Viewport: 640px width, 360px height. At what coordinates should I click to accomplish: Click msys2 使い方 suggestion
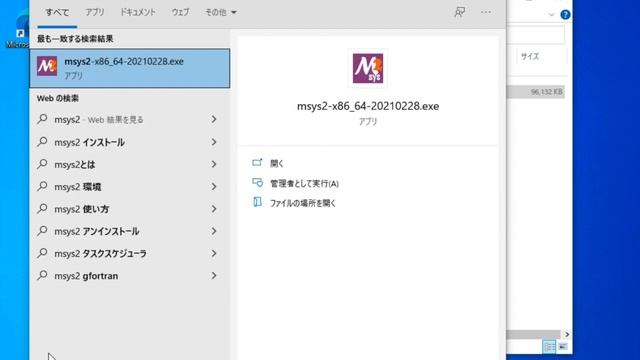coord(82,209)
